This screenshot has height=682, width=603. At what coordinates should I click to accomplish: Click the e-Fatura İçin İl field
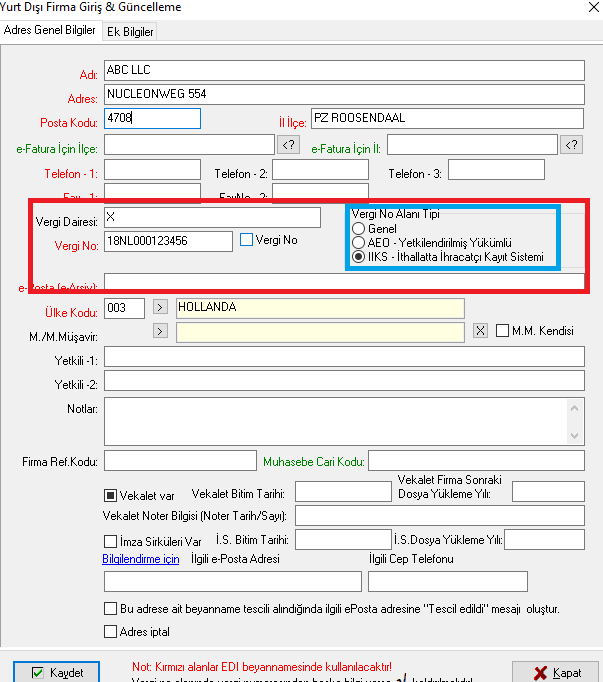point(472,144)
